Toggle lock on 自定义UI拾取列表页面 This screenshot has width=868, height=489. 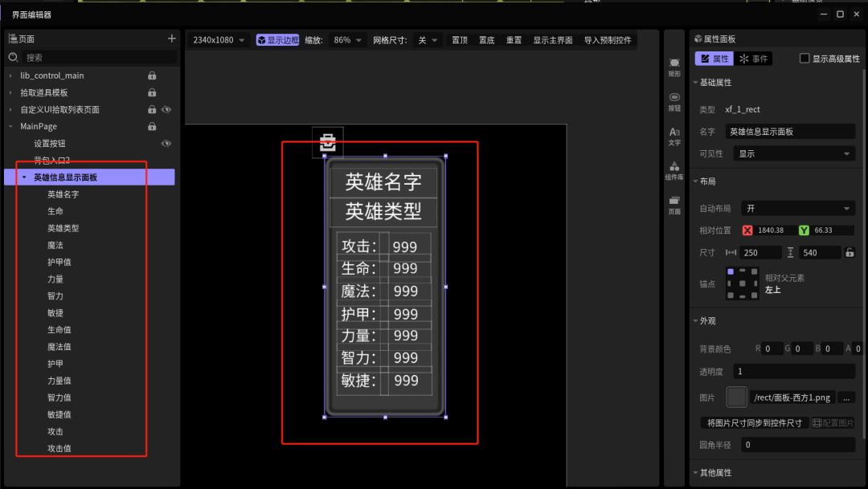152,109
